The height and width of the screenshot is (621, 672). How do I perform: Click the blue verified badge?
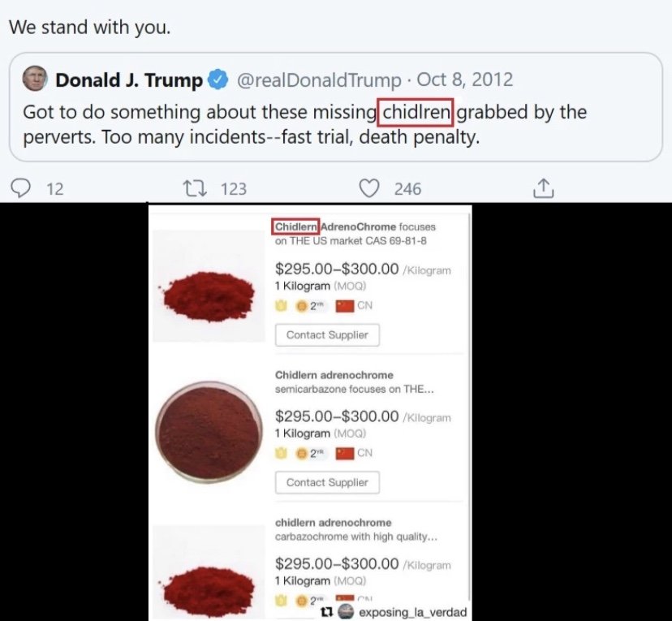click(x=218, y=80)
